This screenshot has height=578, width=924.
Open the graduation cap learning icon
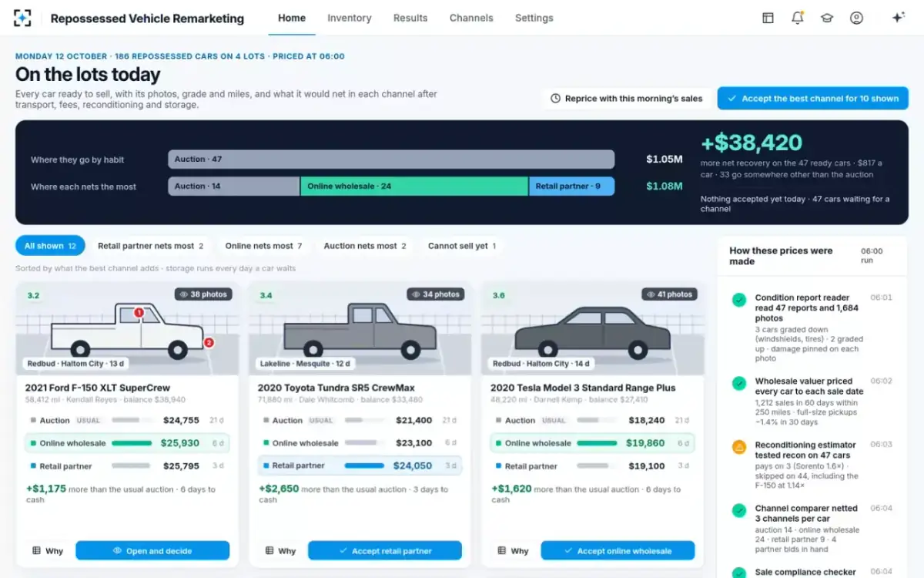tap(827, 18)
